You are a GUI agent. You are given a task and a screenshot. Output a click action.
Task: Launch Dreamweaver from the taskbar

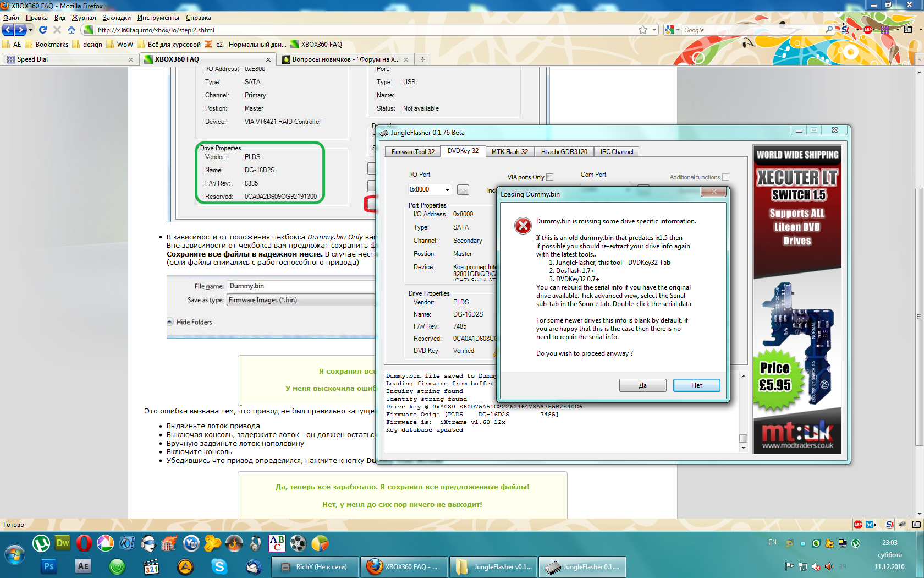[x=63, y=543]
